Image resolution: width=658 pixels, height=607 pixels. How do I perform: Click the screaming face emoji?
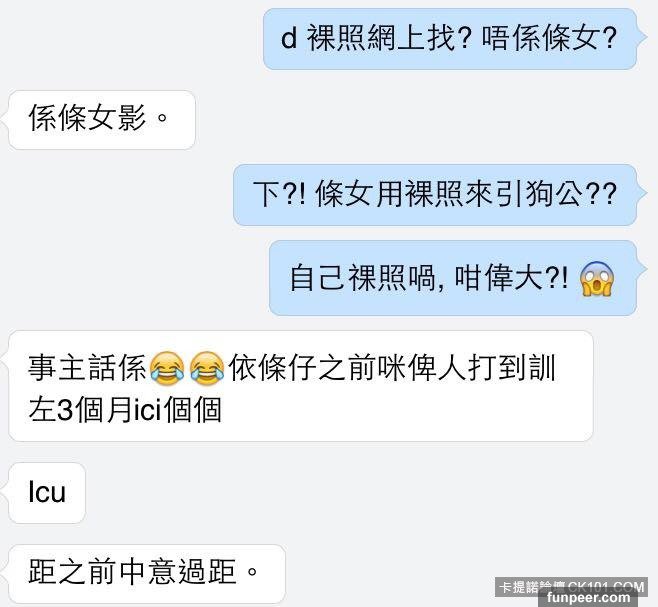(x=597, y=279)
